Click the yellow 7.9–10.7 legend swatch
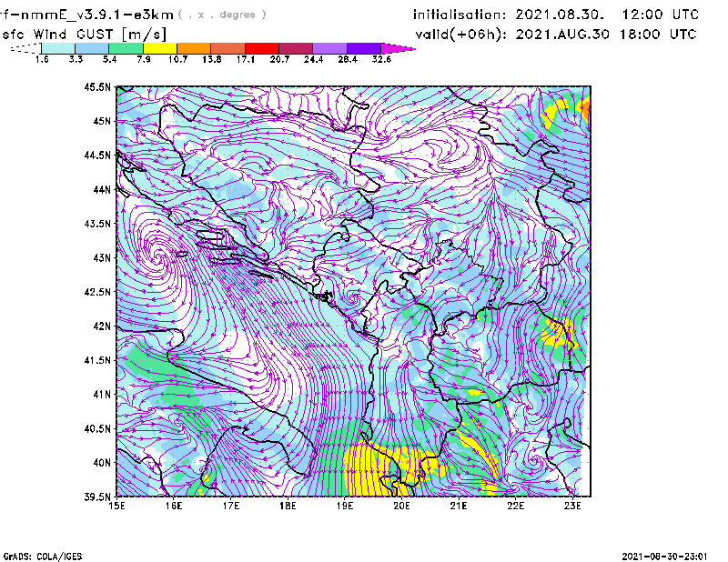Image resolution: width=728 pixels, height=562 pixels. tap(160, 48)
